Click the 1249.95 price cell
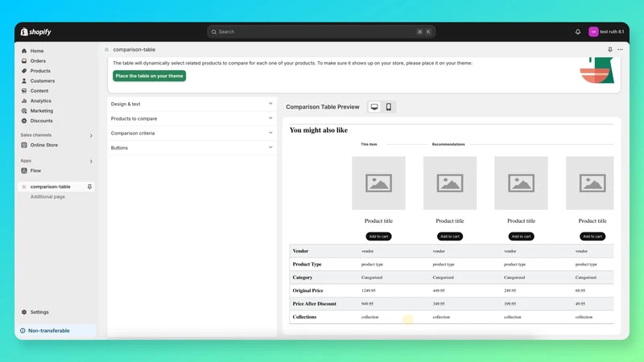644x362 pixels. (369, 290)
